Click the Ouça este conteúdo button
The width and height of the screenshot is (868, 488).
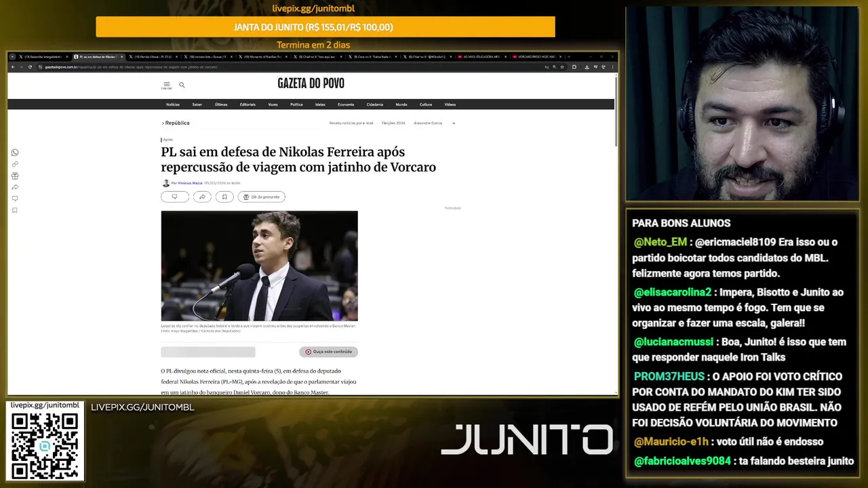[328, 352]
